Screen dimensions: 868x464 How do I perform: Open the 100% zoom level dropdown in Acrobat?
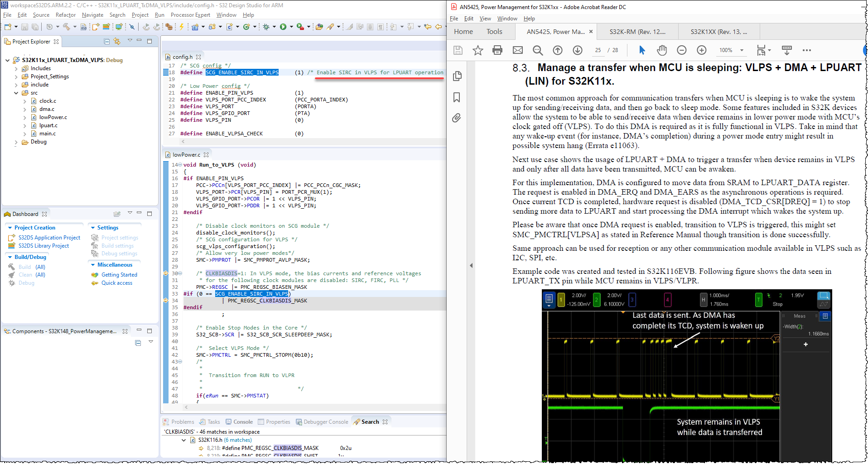coord(742,50)
